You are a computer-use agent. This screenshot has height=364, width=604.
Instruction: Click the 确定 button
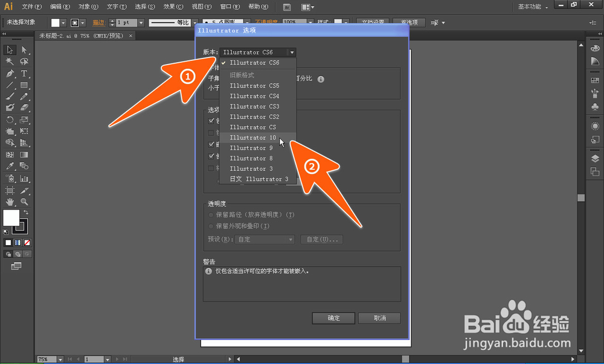(333, 318)
